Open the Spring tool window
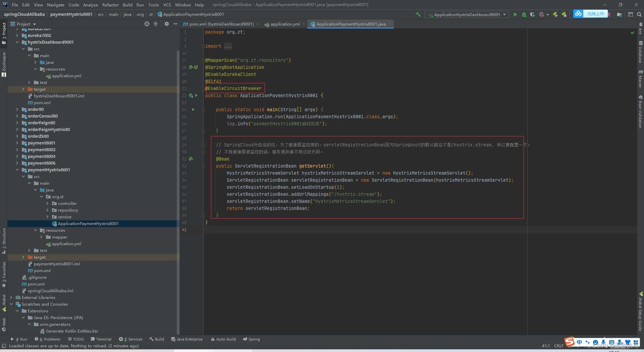 [x=252, y=339]
